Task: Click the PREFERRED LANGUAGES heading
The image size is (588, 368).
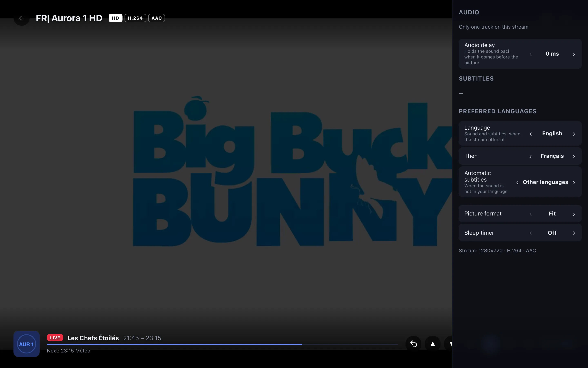Action: 498,111
